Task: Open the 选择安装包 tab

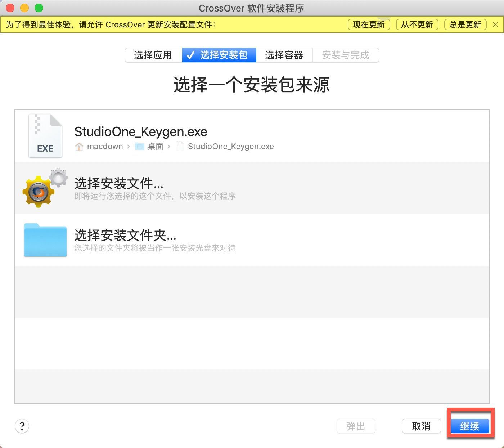Action: coord(219,55)
